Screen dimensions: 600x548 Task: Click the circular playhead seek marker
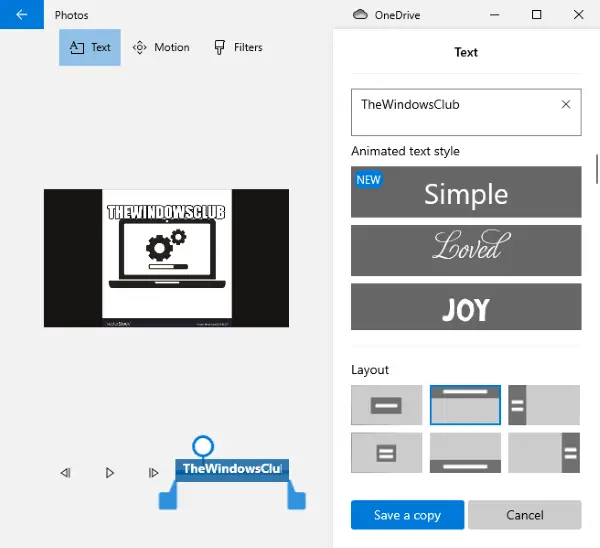[x=203, y=446]
